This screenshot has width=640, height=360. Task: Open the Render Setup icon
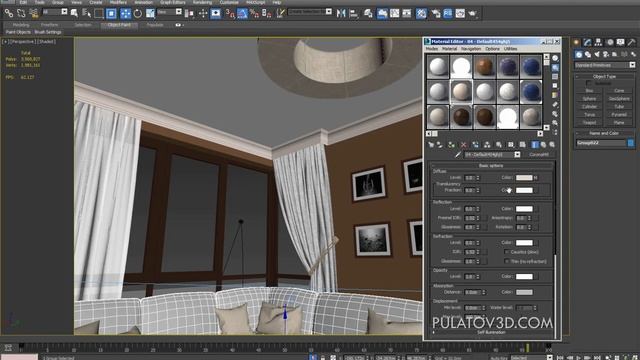click(x=436, y=13)
